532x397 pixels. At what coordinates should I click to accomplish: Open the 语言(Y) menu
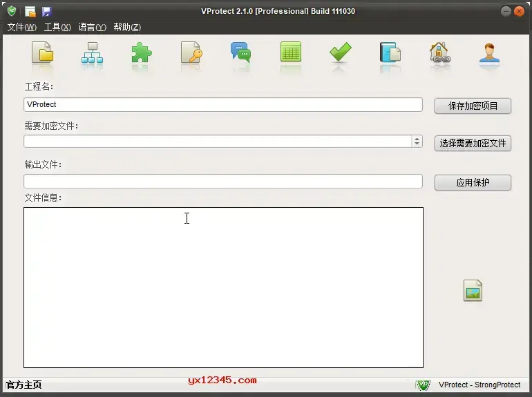[x=93, y=27]
